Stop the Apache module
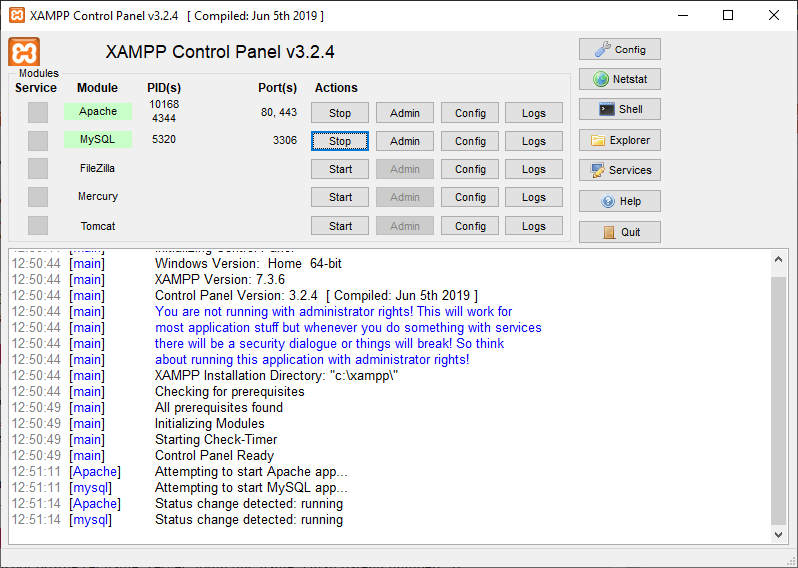Screen dimensions: 798x568 pyautogui.click(x=339, y=113)
